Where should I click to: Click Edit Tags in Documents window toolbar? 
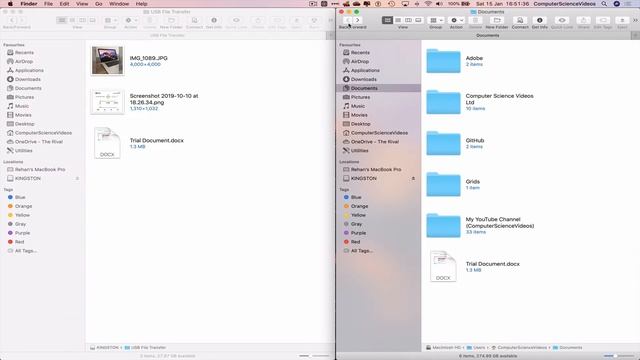pos(603,20)
